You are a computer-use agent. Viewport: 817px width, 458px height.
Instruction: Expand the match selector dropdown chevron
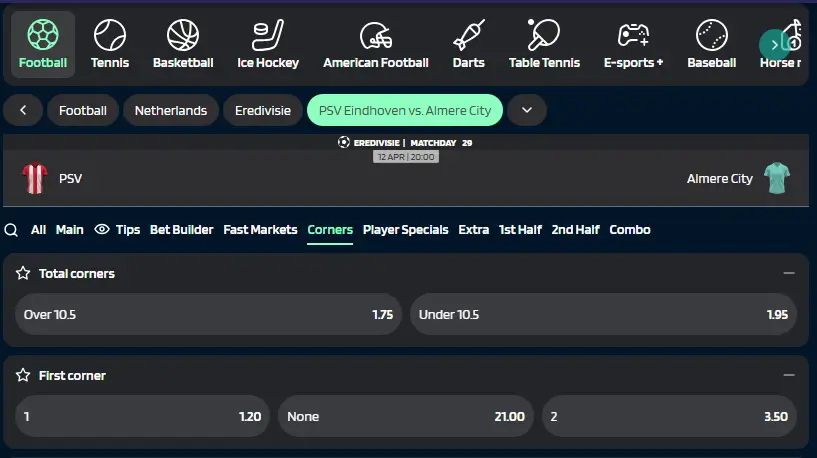tap(527, 110)
